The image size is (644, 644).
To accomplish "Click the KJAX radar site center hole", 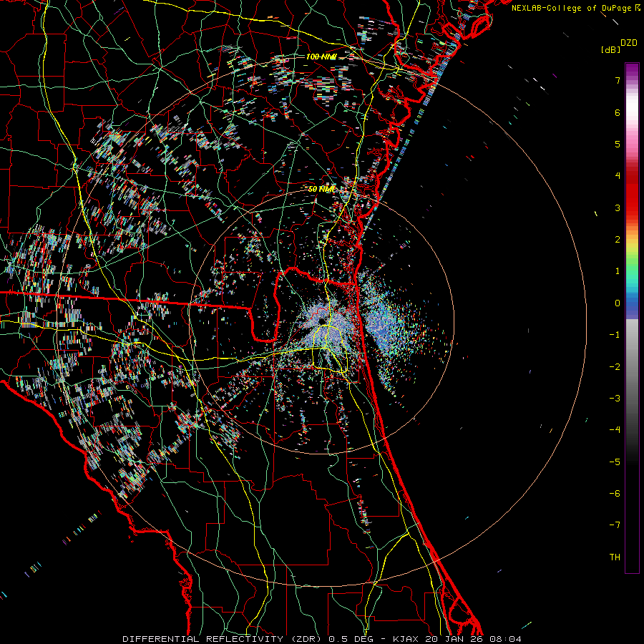I will [321, 321].
